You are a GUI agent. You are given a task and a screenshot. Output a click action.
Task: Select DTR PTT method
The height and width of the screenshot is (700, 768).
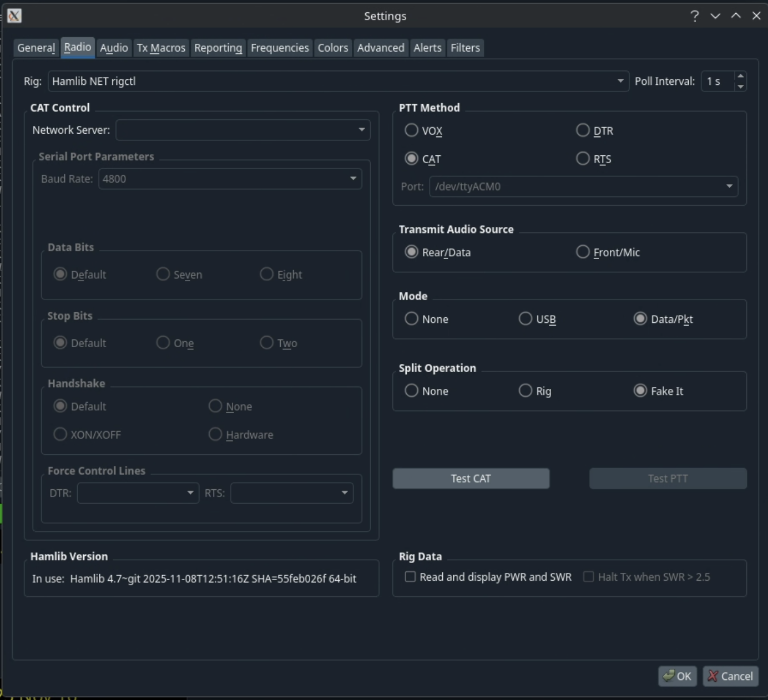tap(583, 130)
